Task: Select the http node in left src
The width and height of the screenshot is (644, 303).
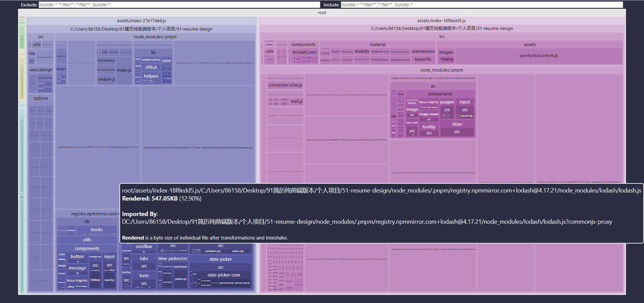Action: coord(32,53)
